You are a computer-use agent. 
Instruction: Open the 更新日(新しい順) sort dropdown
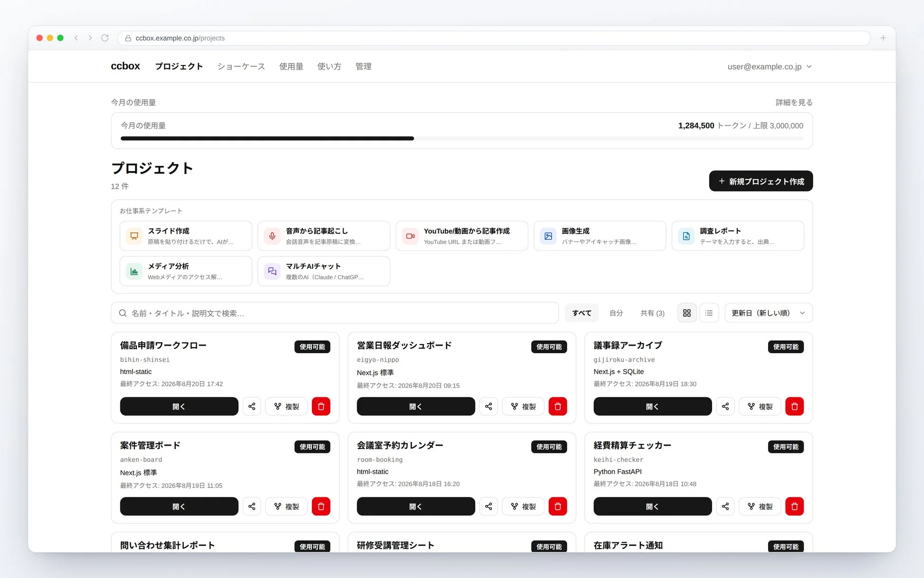point(769,313)
